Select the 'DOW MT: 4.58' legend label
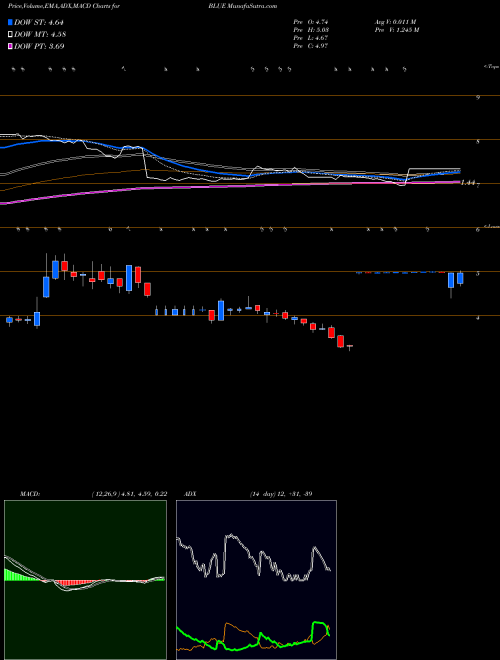 tap(40, 35)
